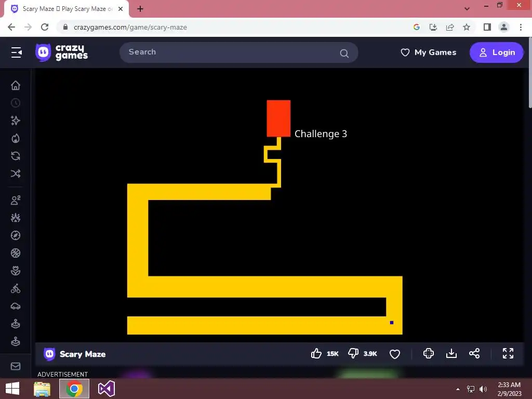Image resolution: width=532 pixels, height=399 pixels.
Task: Go back to previous page
Action: (x=11, y=27)
